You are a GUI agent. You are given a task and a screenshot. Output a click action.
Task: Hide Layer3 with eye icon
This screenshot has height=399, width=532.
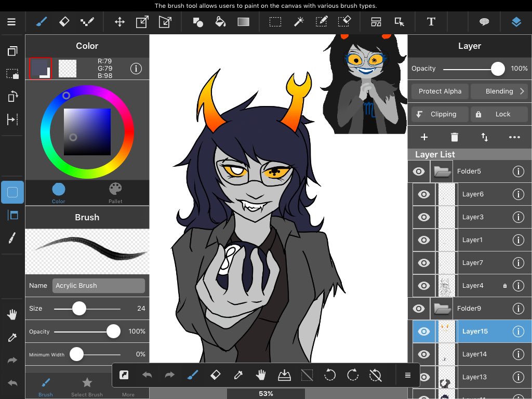[x=424, y=217]
